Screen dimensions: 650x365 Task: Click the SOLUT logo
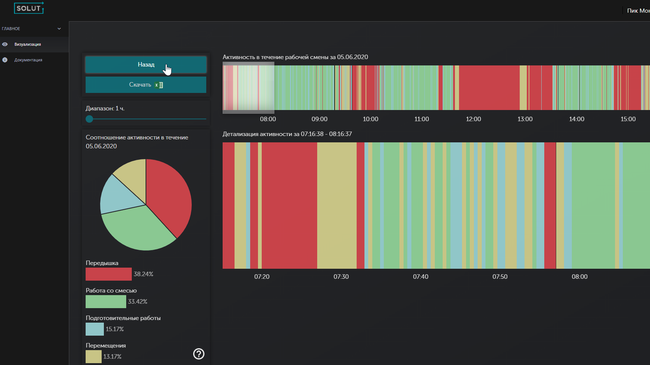[29, 8]
